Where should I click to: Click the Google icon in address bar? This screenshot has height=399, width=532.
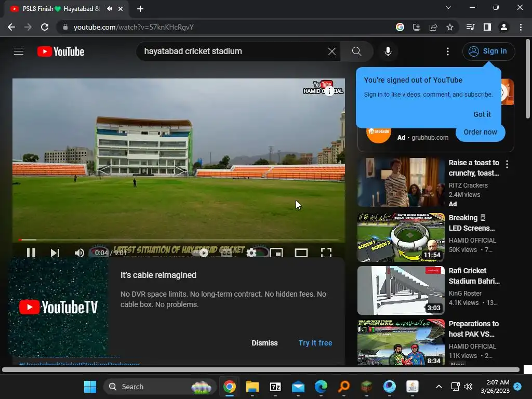coord(400,27)
